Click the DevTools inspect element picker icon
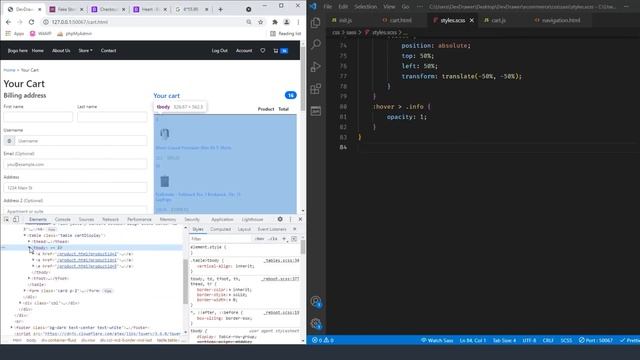640x360 pixels. coord(7,219)
